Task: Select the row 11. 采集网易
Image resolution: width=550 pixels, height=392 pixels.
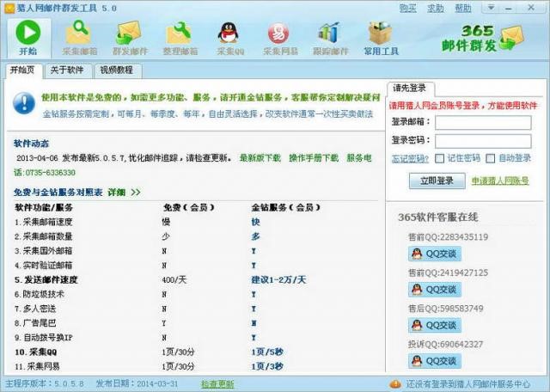Action: [197, 366]
